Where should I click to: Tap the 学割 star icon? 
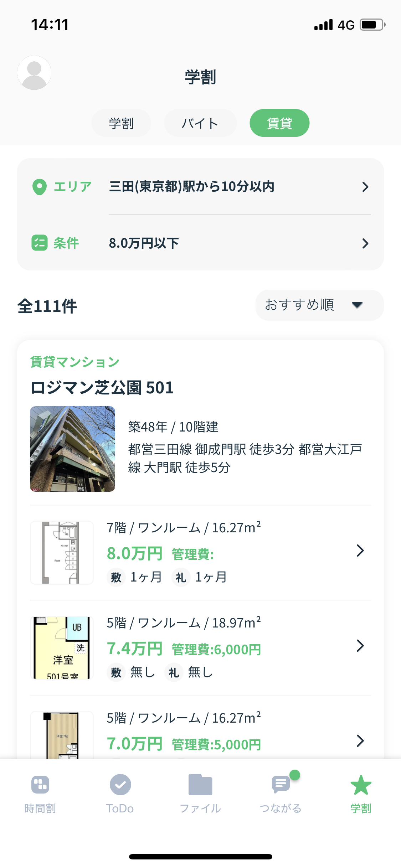point(361,785)
